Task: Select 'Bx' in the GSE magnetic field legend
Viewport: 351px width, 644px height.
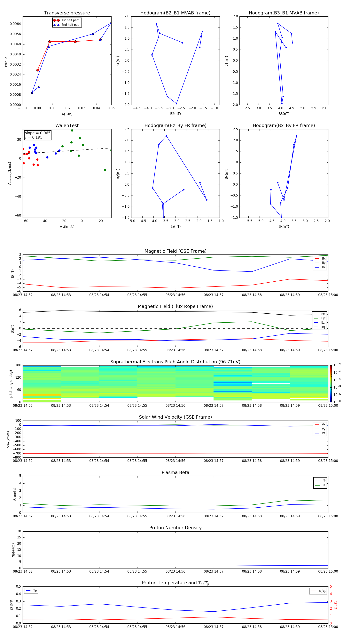Action: (320, 259)
